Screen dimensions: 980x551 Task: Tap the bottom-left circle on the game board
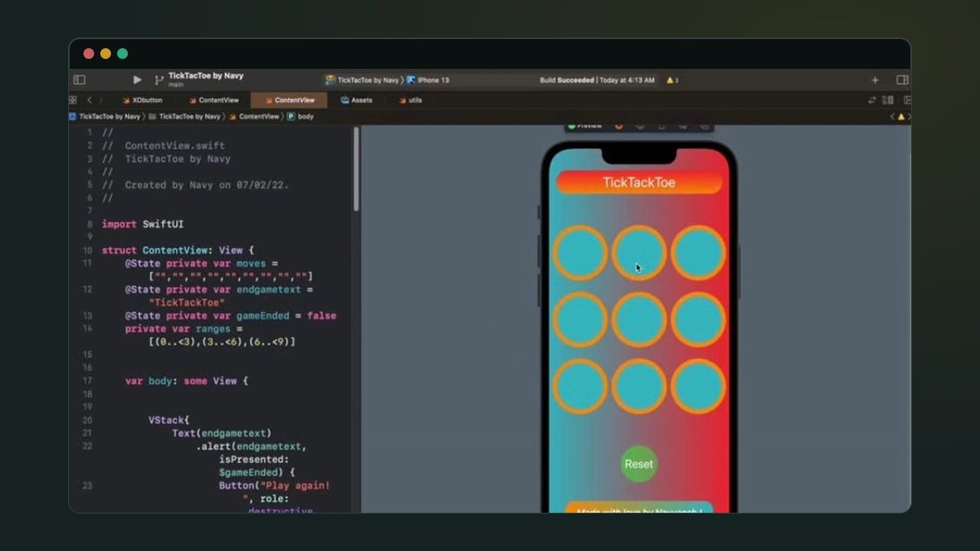click(580, 386)
